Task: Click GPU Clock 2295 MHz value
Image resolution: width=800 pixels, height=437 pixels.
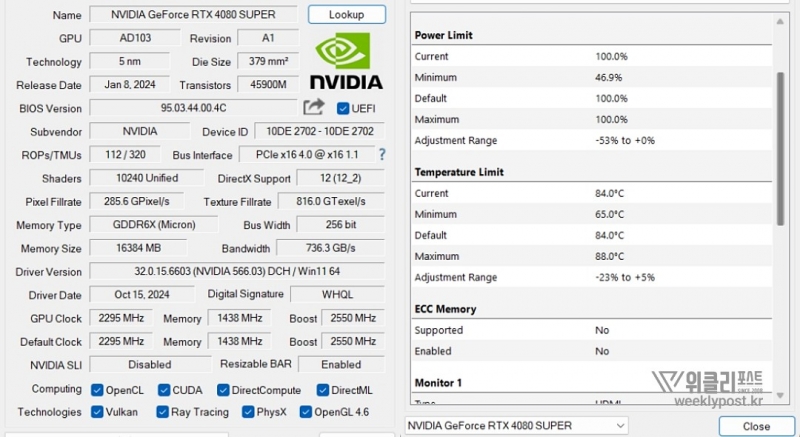Action: [x=121, y=318]
